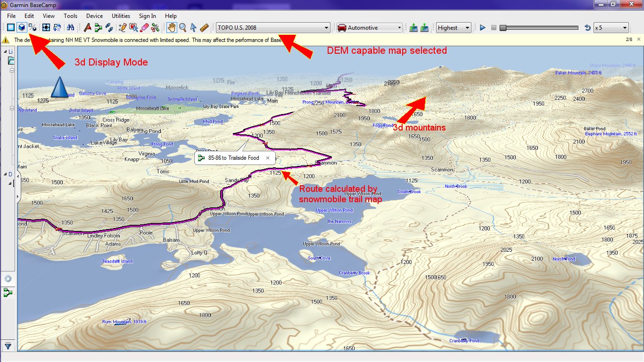Click the center map on selection icon

point(46,27)
